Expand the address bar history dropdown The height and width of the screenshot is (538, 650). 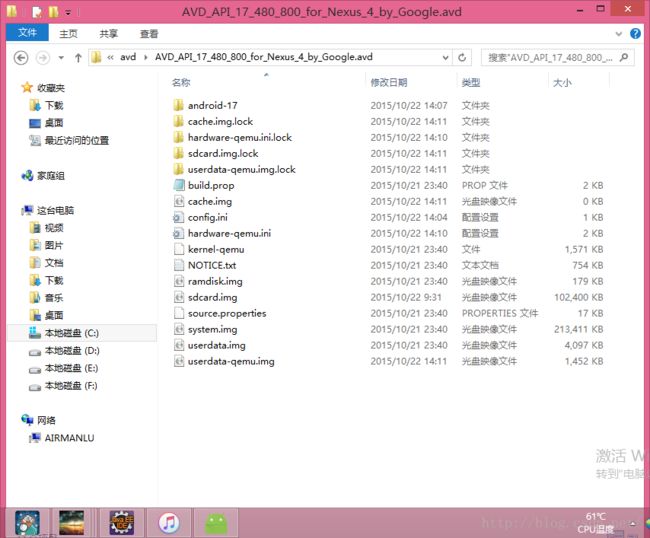point(445,57)
